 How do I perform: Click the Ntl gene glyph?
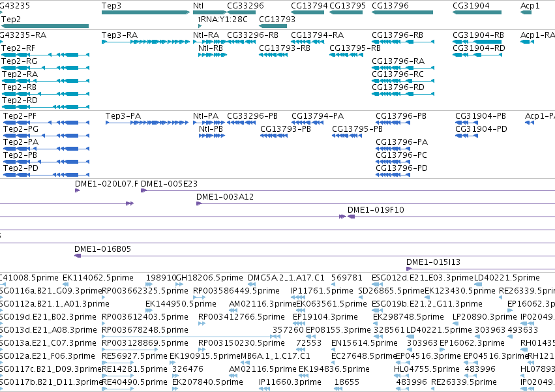(x=209, y=12)
